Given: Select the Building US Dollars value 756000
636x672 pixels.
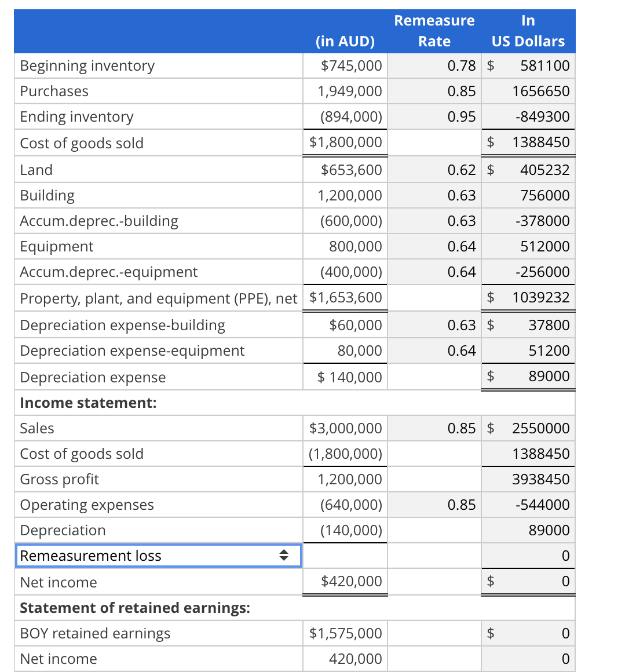Looking at the screenshot, I should point(528,195).
